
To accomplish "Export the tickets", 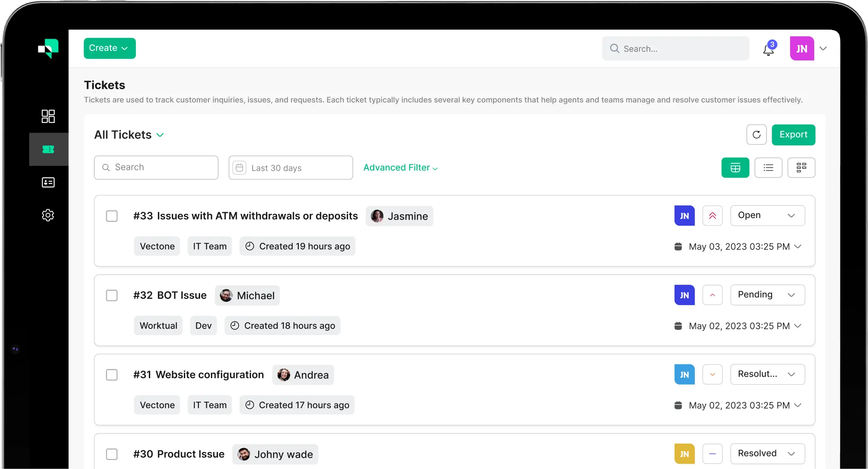I will coord(793,135).
